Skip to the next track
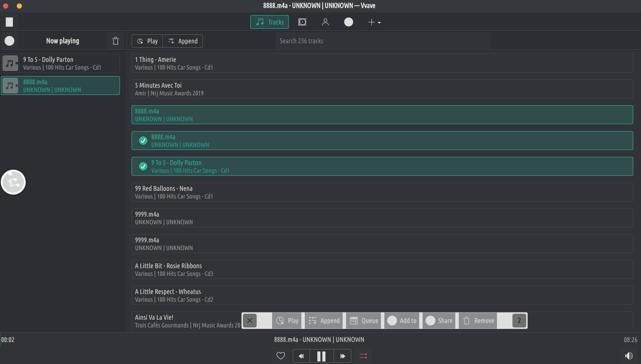 coord(342,356)
